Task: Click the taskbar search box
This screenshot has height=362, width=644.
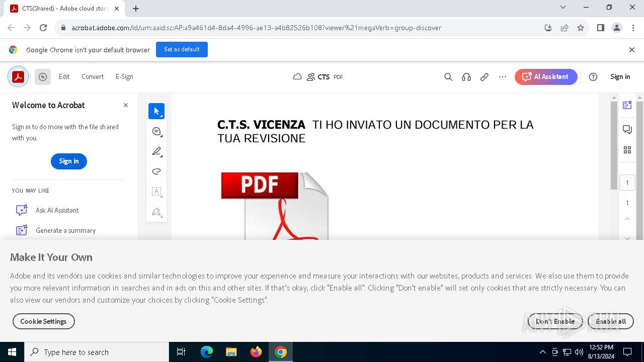Action: pyautogui.click(x=97, y=352)
